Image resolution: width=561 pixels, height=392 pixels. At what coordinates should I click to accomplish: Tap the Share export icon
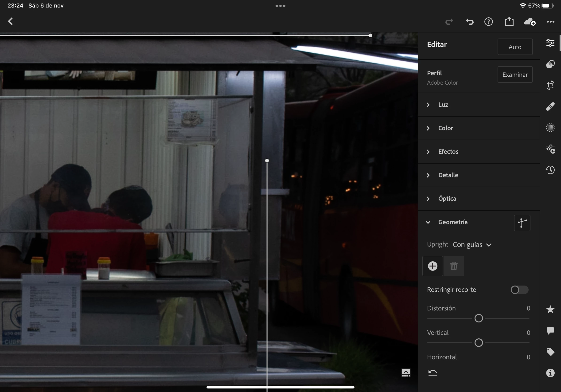(509, 22)
